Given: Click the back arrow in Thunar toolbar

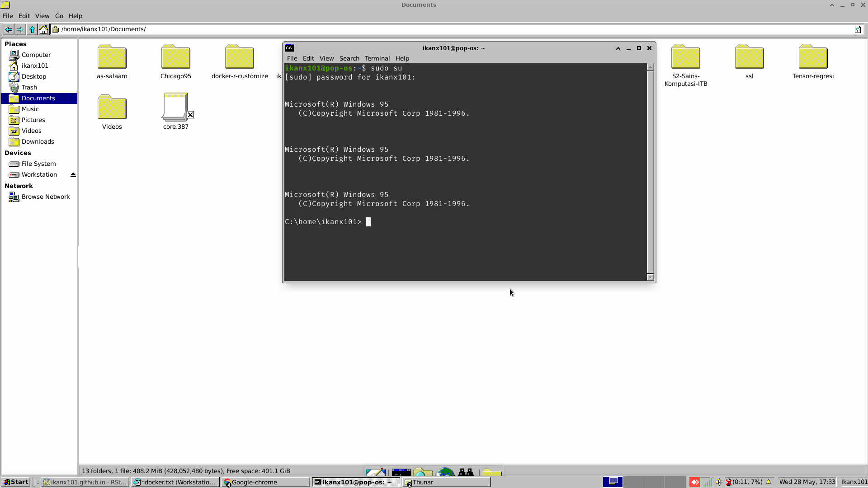Looking at the screenshot, I should (x=9, y=29).
